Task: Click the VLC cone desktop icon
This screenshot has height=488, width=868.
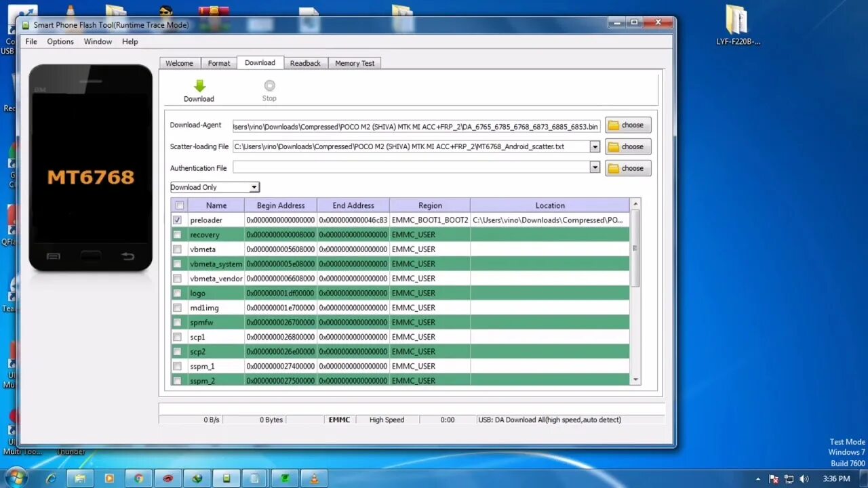Action: (71, 10)
